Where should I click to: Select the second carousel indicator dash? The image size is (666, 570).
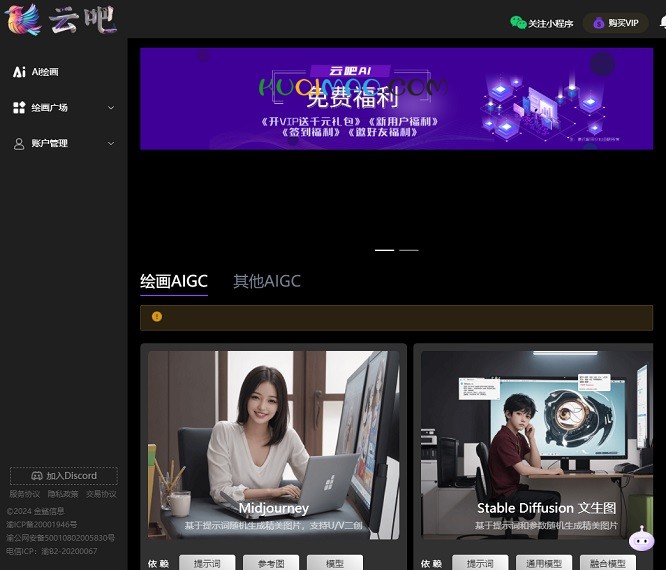point(409,250)
